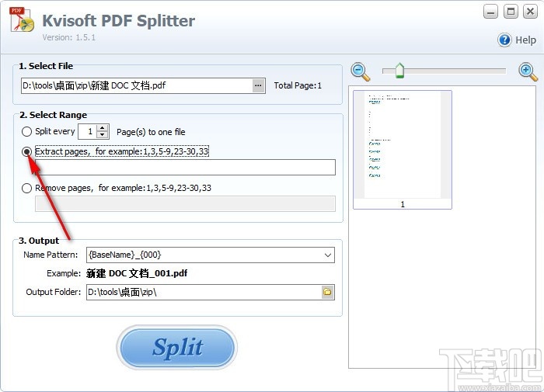
Task: Click the "Version: 1.5.1" text
Action: pyautogui.click(x=68, y=37)
